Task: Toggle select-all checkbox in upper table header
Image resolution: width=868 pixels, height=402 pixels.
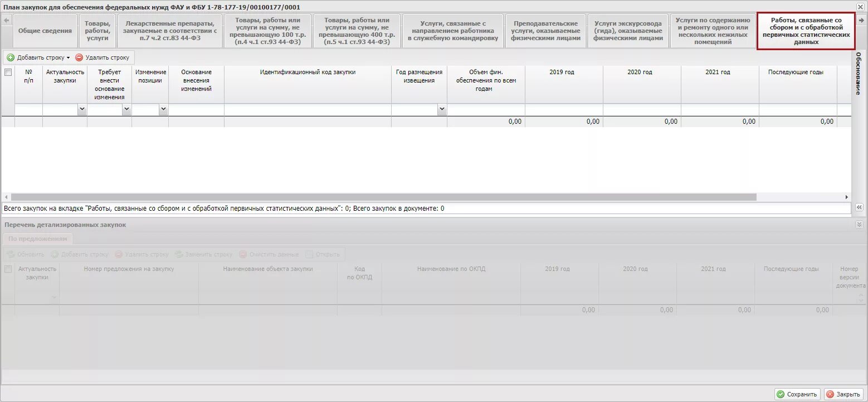Action: click(x=8, y=72)
